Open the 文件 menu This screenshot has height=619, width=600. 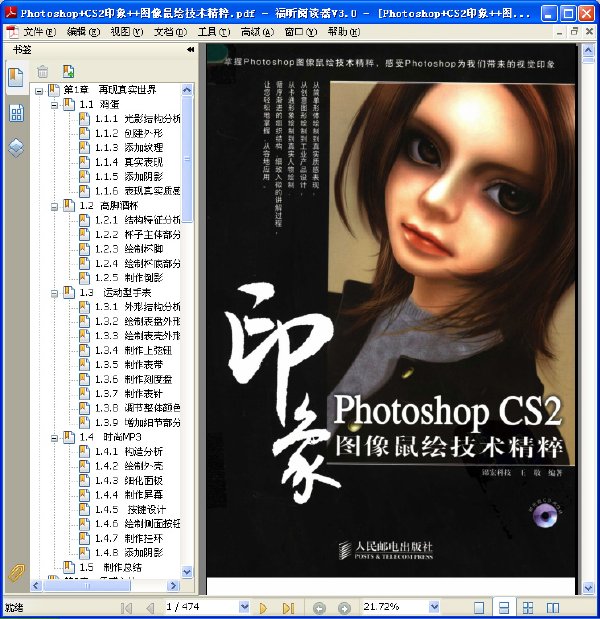click(39, 32)
